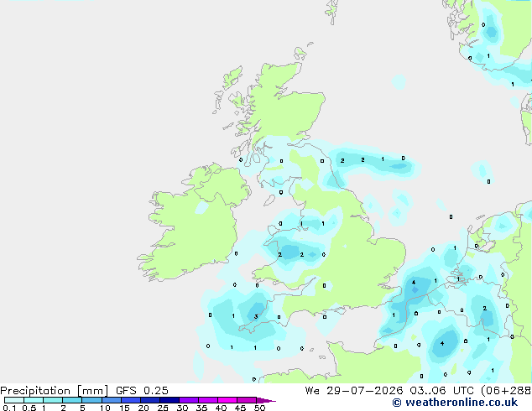This screenshot has height=411, width=532.
Task: Click the '15' legend scale label
Action: click(x=124, y=408)
